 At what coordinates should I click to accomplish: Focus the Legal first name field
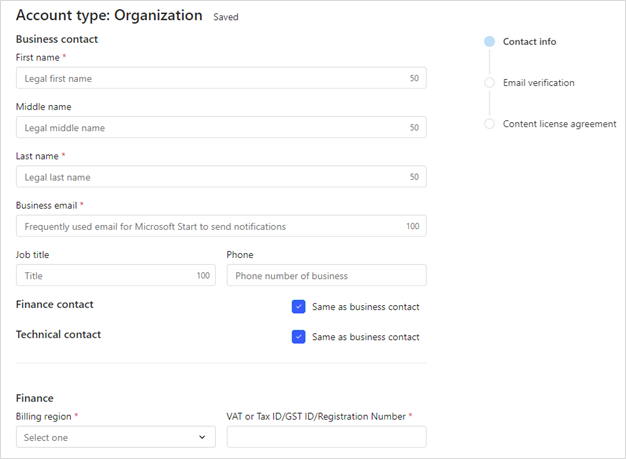point(210,78)
